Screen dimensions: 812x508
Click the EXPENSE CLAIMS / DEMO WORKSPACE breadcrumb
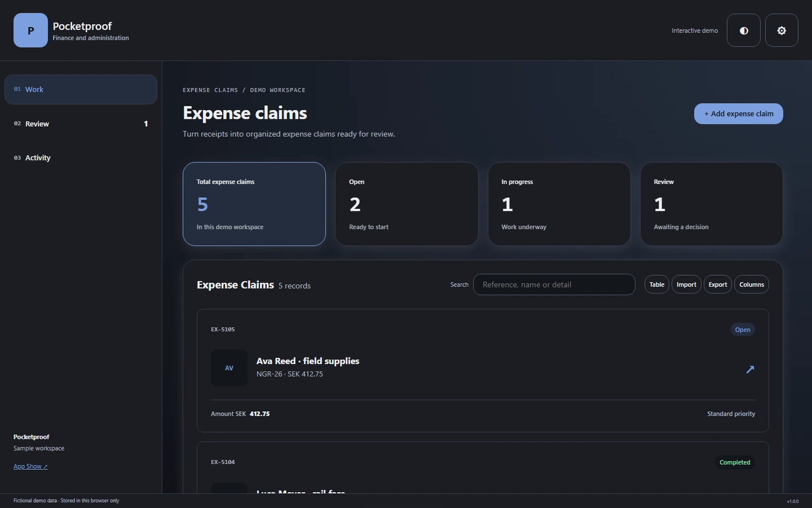click(x=244, y=90)
